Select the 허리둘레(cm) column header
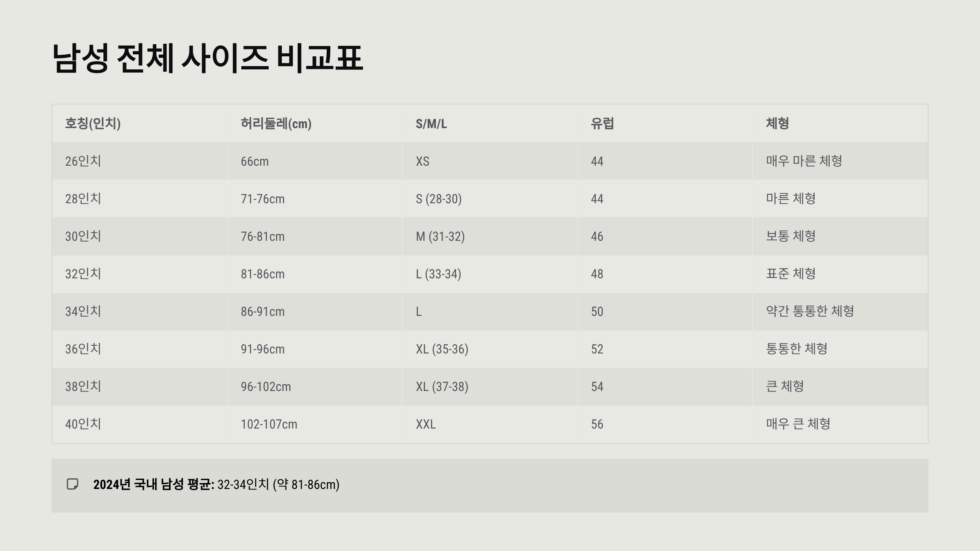 coord(276,123)
